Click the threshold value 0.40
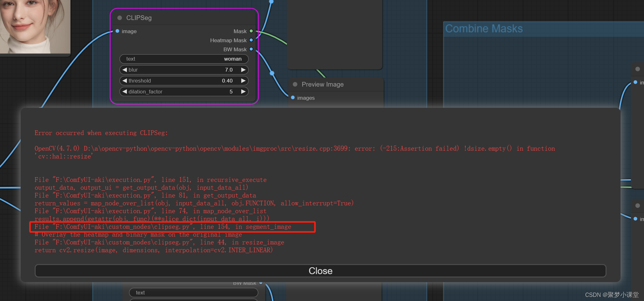Viewport: 644px width, 301px height. pos(227,81)
